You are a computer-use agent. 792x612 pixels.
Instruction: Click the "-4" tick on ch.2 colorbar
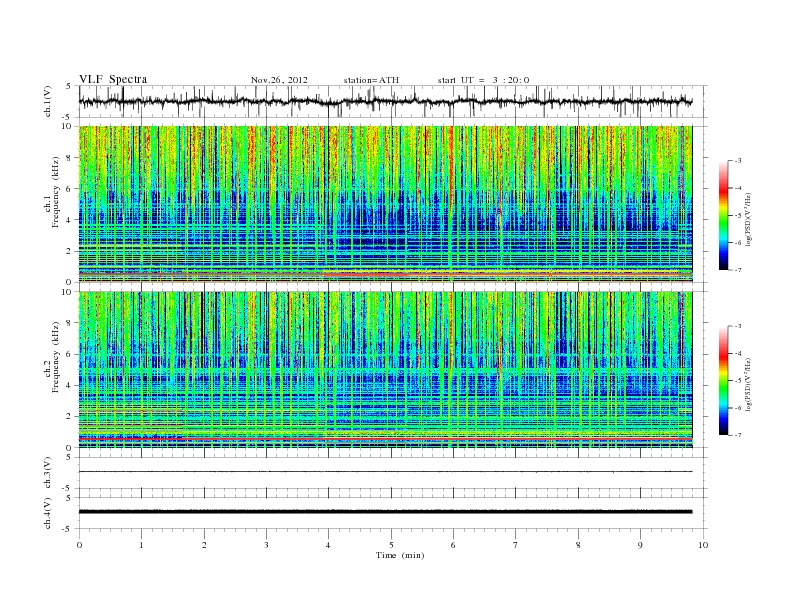point(738,353)
